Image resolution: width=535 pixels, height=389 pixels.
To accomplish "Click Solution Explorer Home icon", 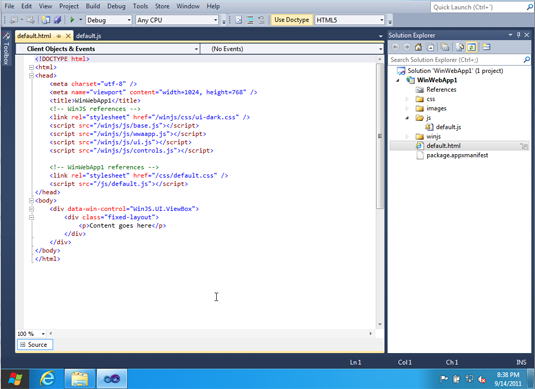I will click(x=418, y=47).
